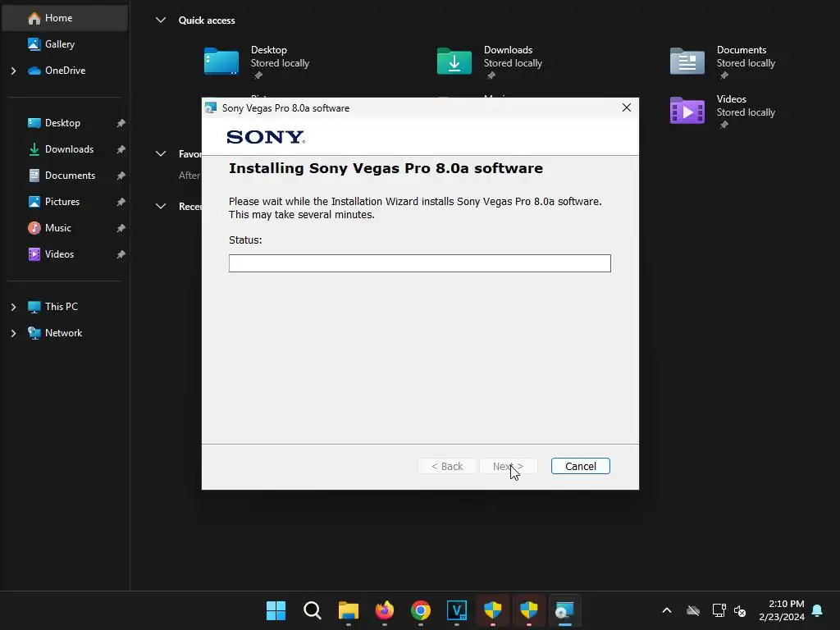Viewport: 840px width, 630px height.
Task: Click the pin icon next to sidebar Desktop
Action: 121,123
